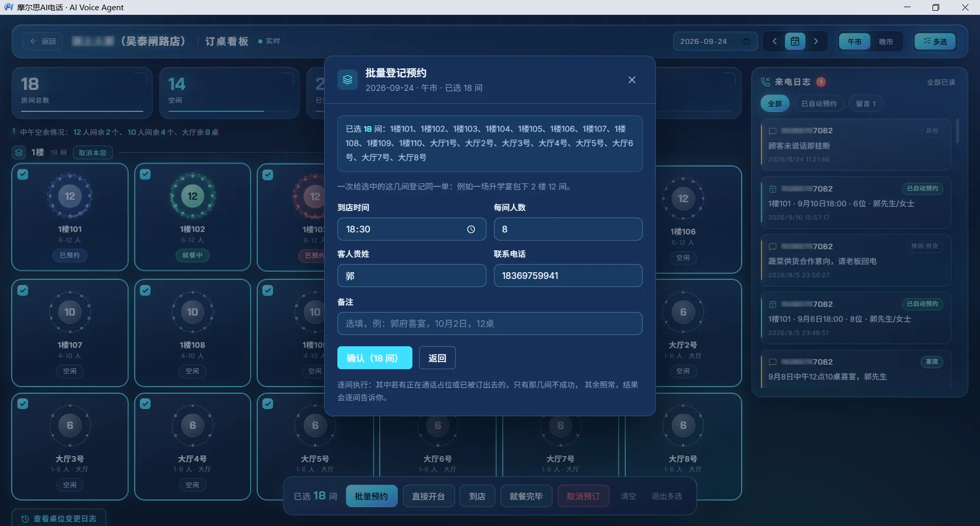The image size is (980, 526).
Task: Click the clock icon beside 查看桌位变更日志
Action: click(x=25, y=519)
